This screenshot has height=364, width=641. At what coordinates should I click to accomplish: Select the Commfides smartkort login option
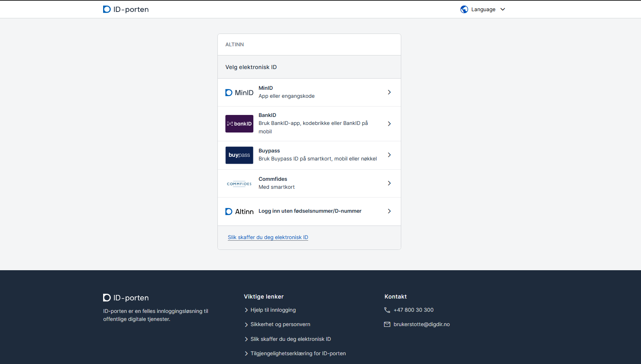[x=389, y=183]
